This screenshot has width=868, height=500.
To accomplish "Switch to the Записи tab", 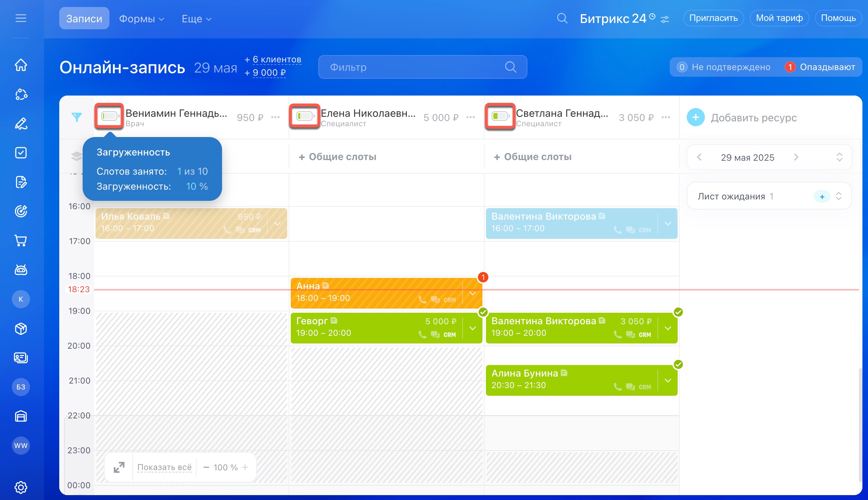I will tap(84, 18).
